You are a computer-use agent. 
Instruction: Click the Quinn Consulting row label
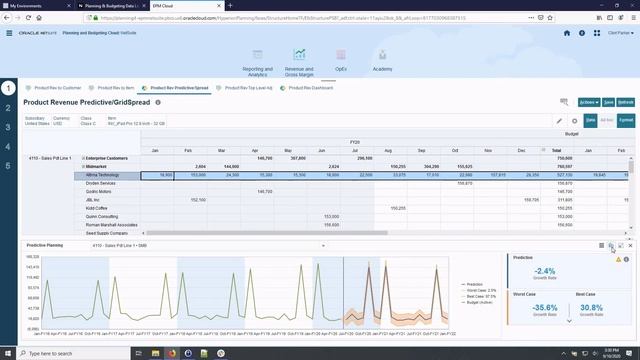(102, 217)
